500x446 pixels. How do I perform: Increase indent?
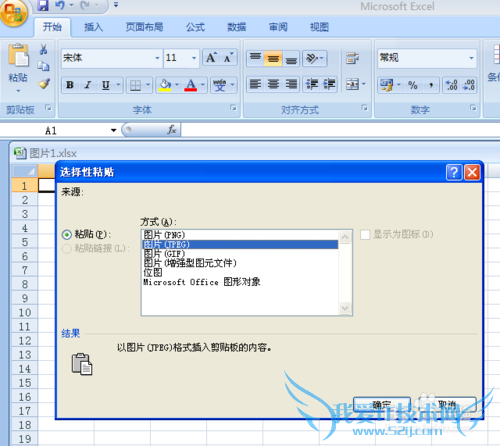pyautogui.click(x=329, y=84)
